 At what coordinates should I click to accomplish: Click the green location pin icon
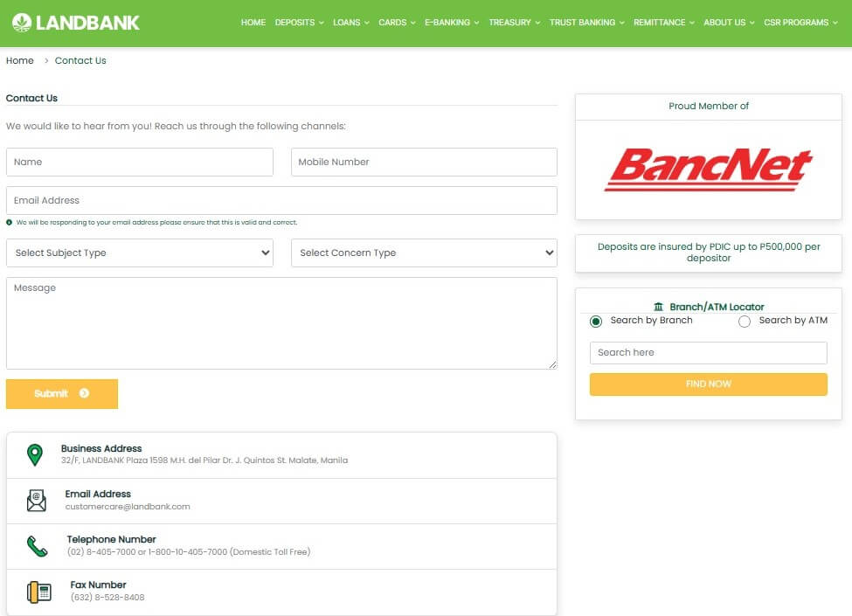tap(36, 454)
